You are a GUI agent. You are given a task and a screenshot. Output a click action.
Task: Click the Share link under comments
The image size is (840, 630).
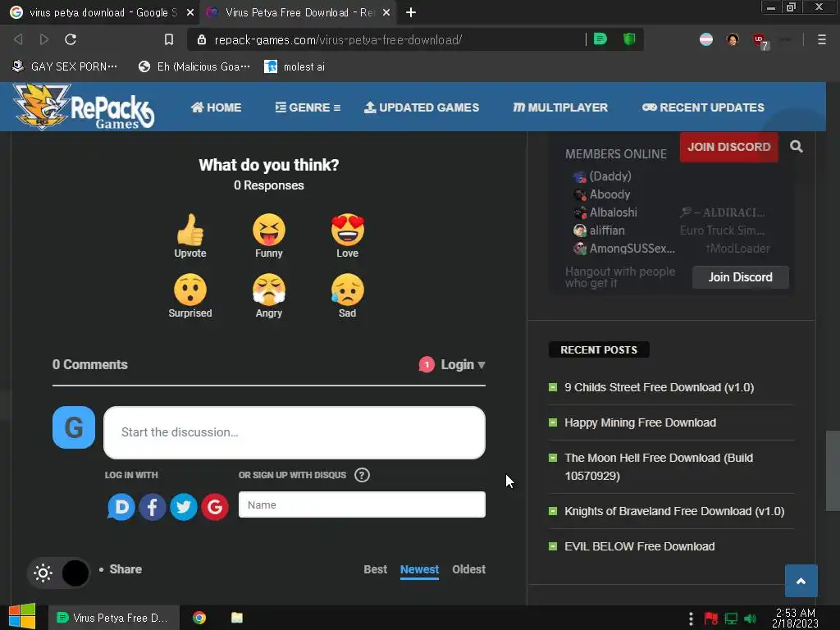coord(126,569)
